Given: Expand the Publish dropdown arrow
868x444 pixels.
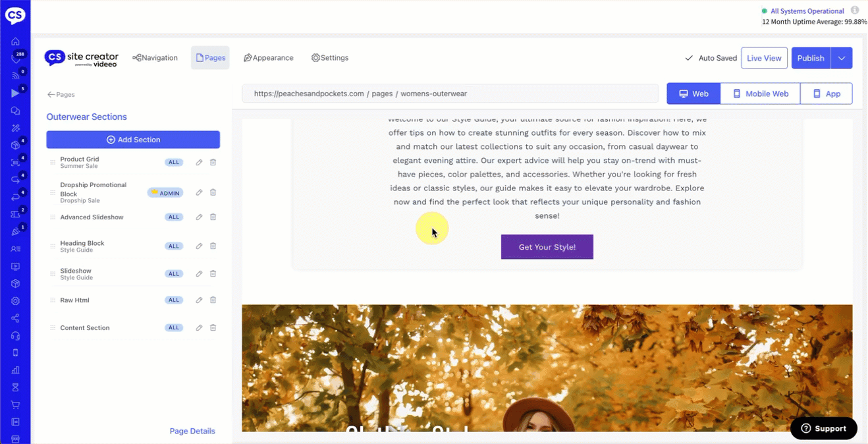Looking at the screenshot, I should click(x=842, y=58).
